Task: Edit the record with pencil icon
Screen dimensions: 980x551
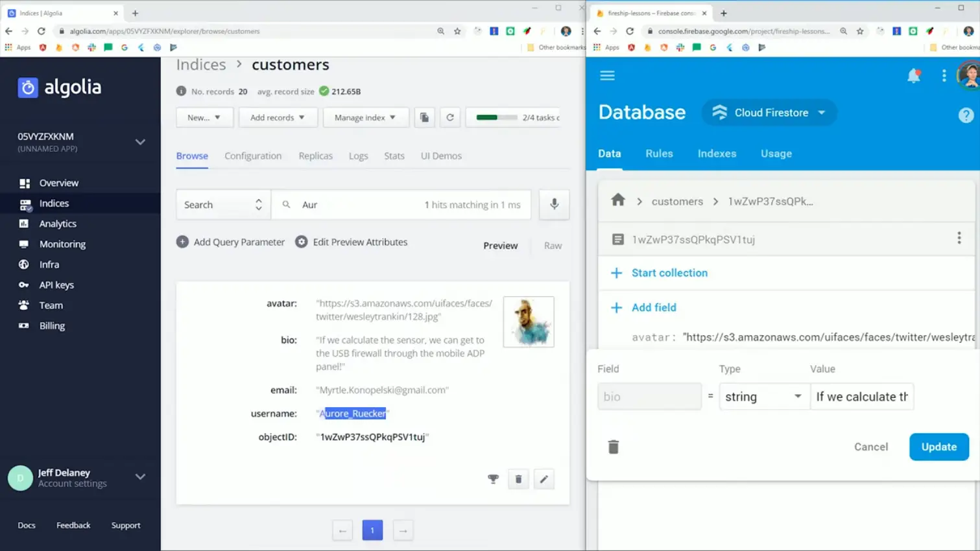Action: pyautogui.click(x=544, y=479)
